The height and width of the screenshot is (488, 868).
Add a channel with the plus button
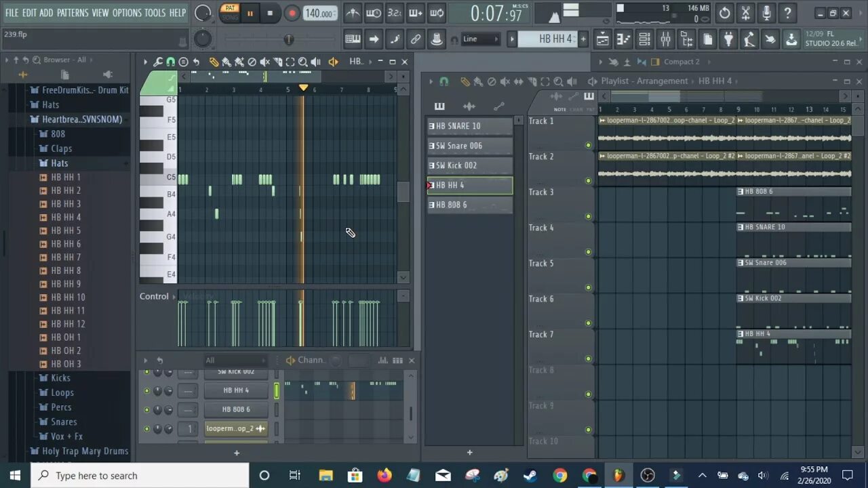237,452
